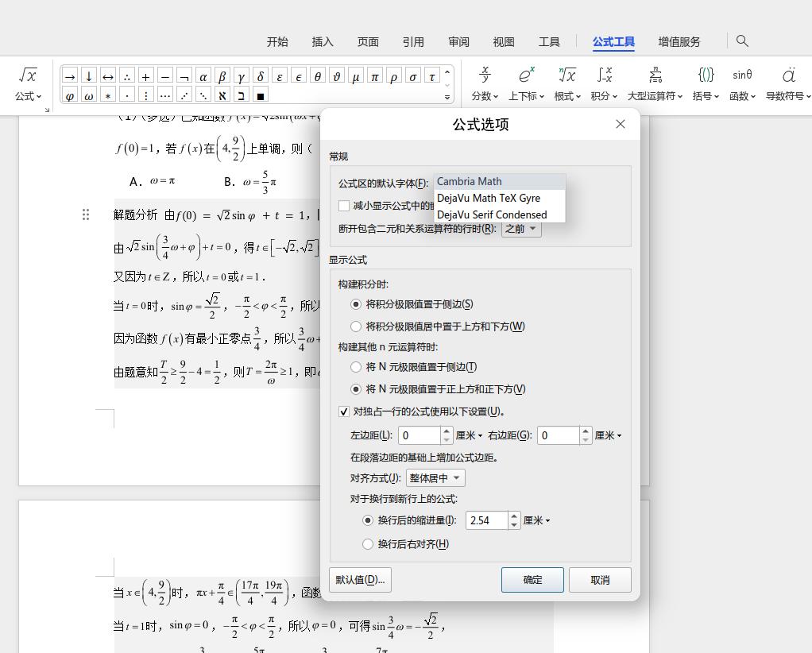Insert horizontal ellipsis symbol

[165, 95]
